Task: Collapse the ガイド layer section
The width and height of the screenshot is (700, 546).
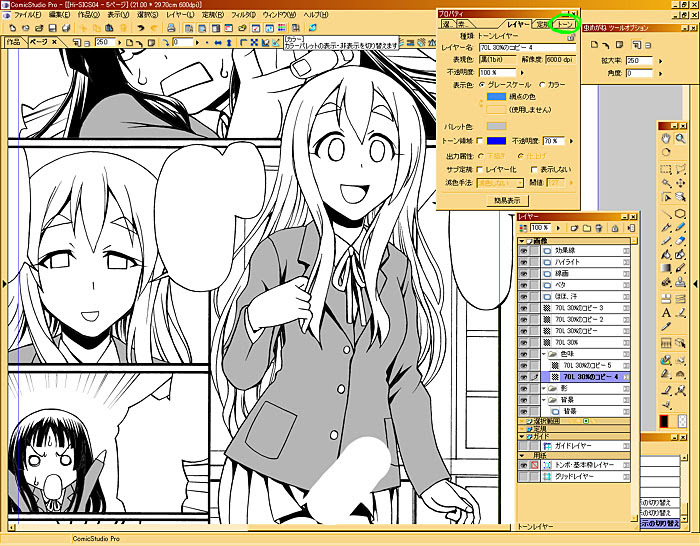Action: [521, 436]
